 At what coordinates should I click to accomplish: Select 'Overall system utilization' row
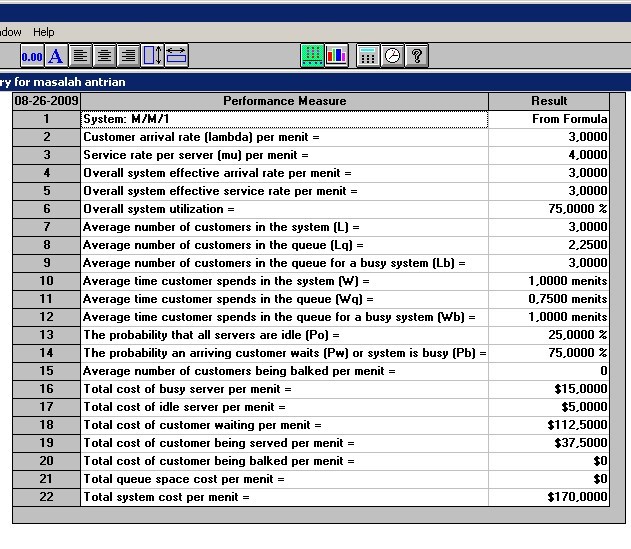(x=285, y=209)
